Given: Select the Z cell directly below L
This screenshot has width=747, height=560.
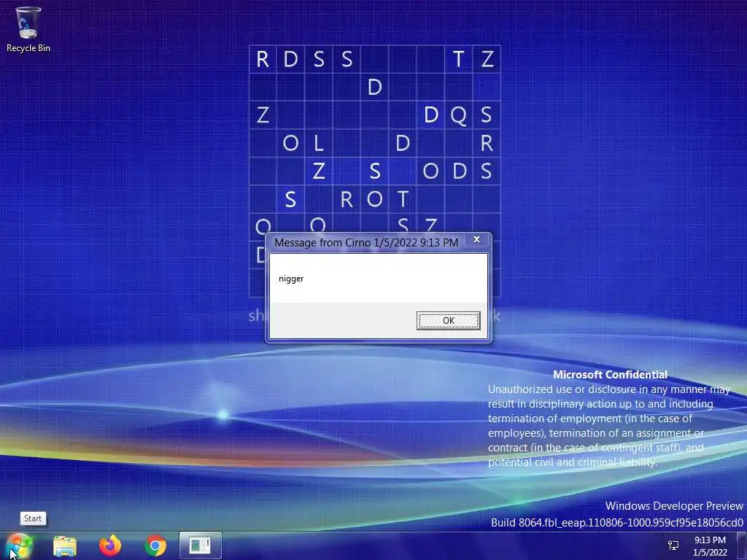Looking at the screenshot, I should click(318, 171).
